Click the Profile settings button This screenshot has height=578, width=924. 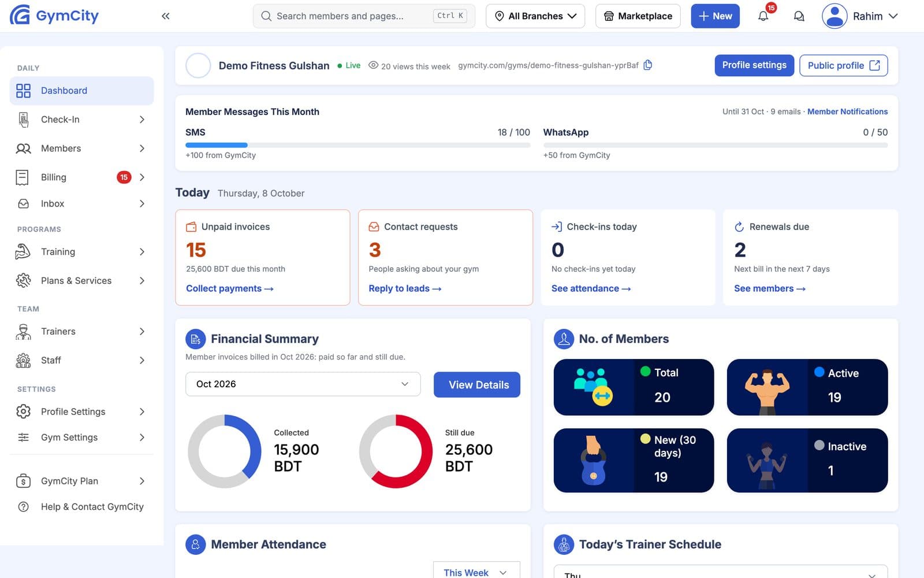point(754,65)
